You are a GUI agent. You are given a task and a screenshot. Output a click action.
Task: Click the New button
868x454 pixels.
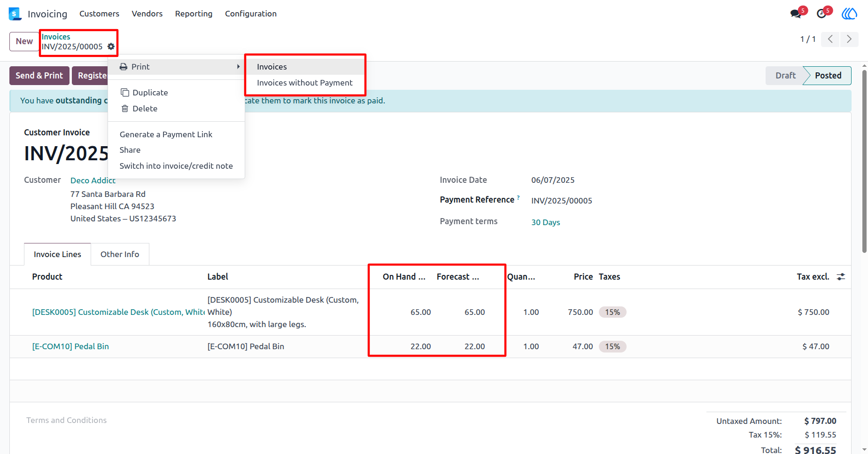point(24,41)
